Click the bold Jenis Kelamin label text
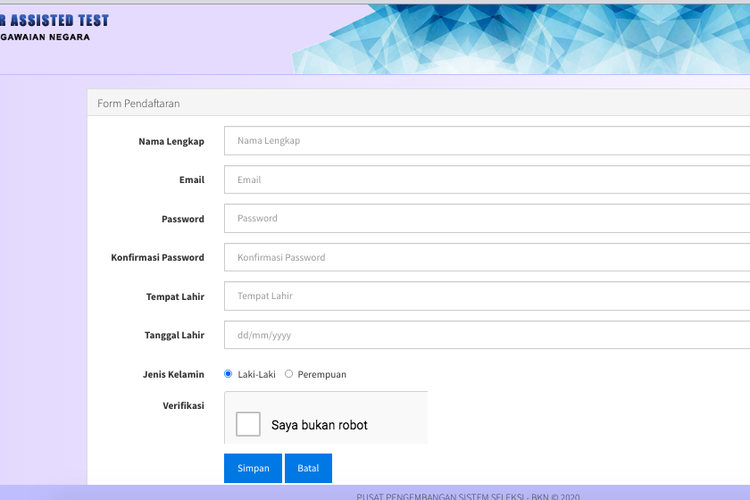The height and width of the screenshot is (500, 750). pos(173,374)
